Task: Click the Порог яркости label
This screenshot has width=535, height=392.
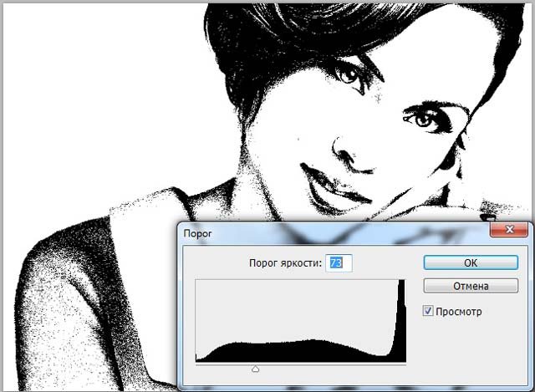Action: click(x=285, y=263)
